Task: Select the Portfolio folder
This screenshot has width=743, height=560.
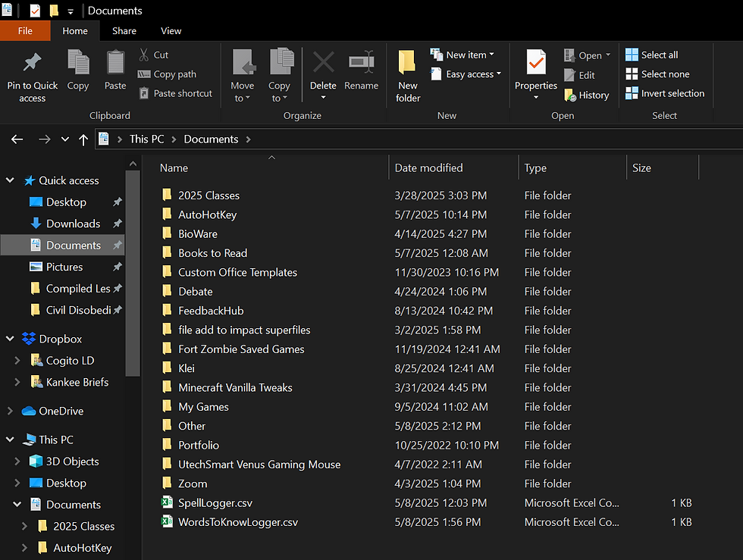Action: (199, 445)
